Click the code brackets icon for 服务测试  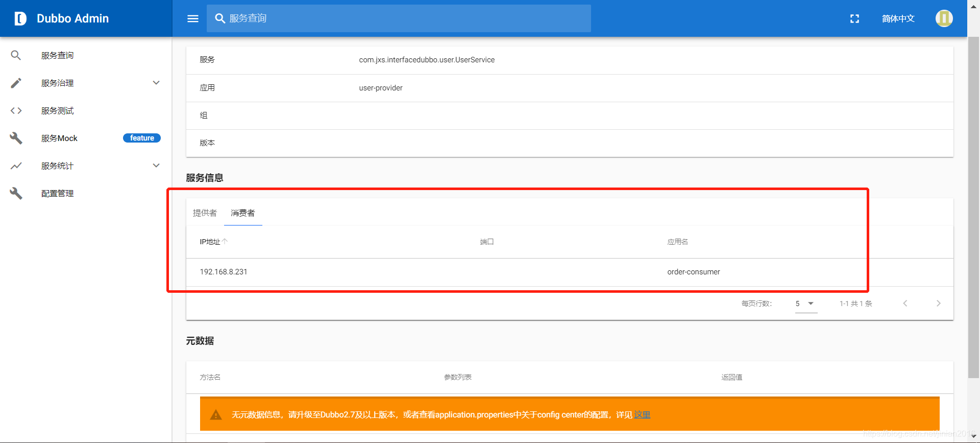coord(16,110)
